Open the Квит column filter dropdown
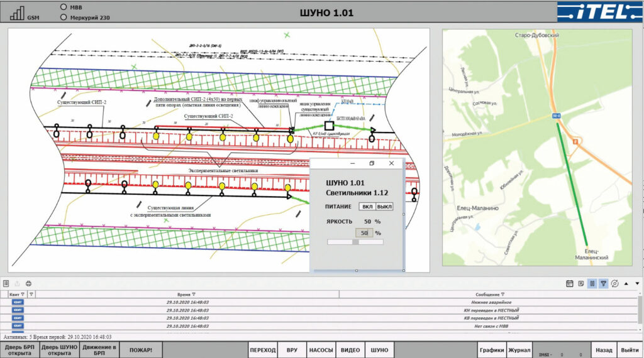Viewport: 644px width, 358px height. [x=23, y=294]
